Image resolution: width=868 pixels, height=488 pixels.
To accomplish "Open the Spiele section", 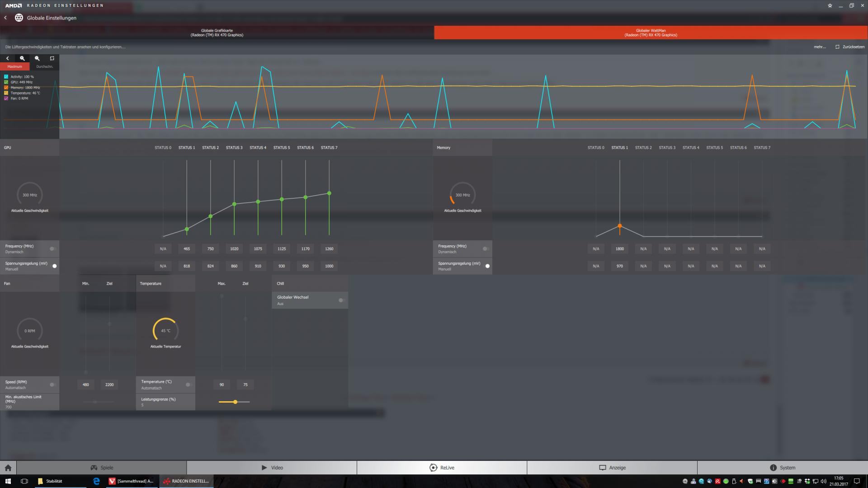I will click(x=101, y=468).
